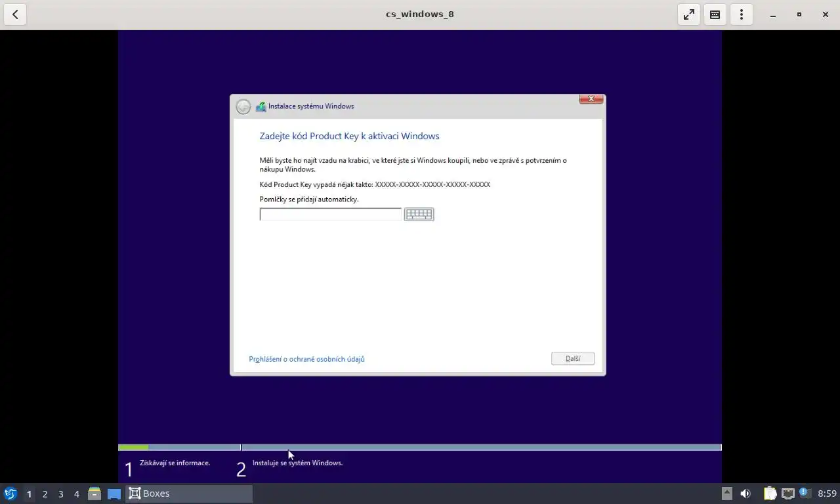Open the keyboard shortcuts button in header

coord(715,14)
